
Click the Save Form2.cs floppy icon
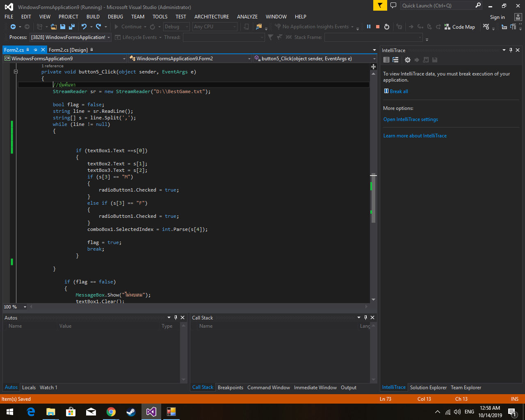(x=63, y=27)
